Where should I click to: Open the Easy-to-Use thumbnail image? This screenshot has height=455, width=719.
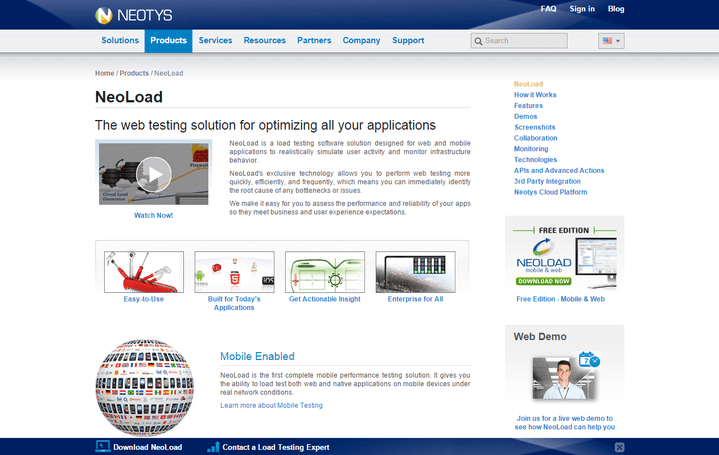click(x=144, y=271)
